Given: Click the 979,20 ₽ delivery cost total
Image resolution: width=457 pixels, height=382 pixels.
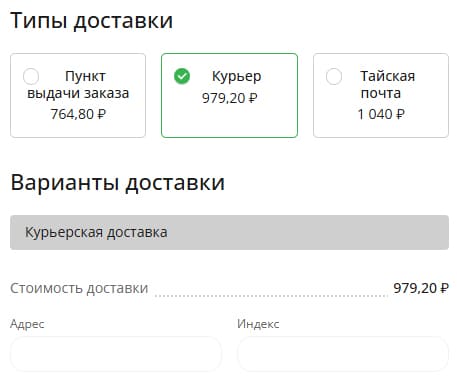Looking at the screenshot, I should tap(421, 288).
